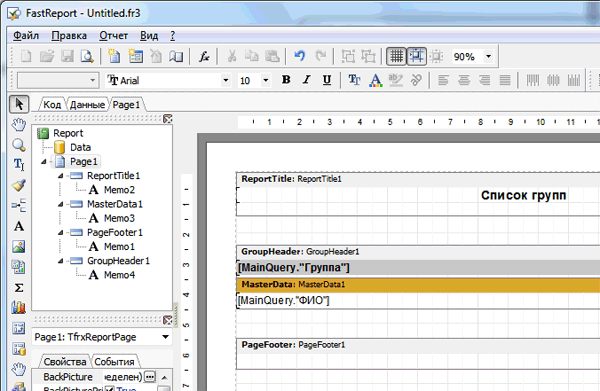Collapse the PageFooter1 tree node
Screen dimensions: 600x391
[60, 233]
